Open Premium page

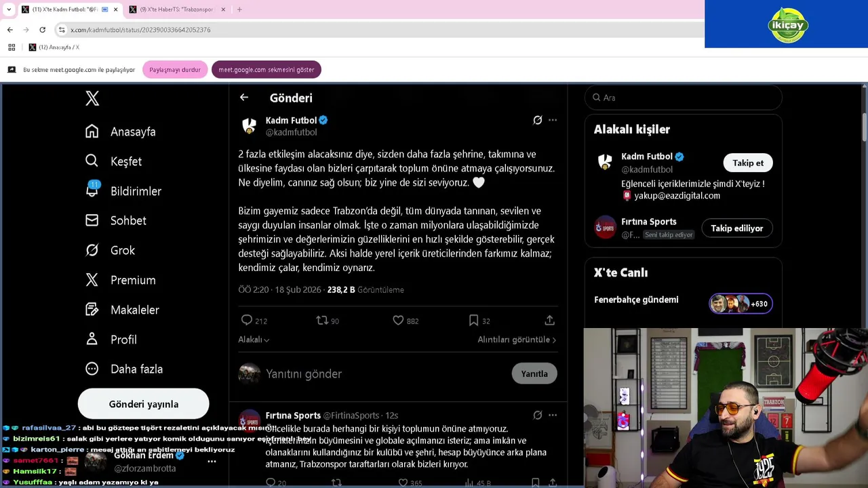[x=120, y=280]
